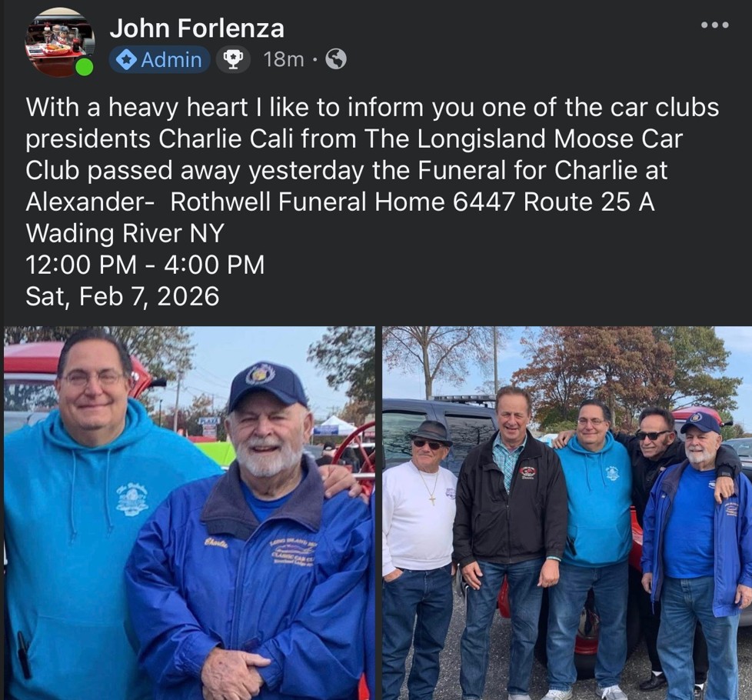Click the globe public audience icon
This screenshot has width=752, height=700.
(336, 59)
